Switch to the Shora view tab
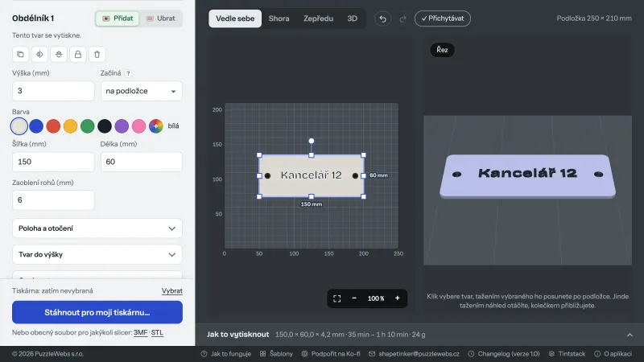 [279, 19]
